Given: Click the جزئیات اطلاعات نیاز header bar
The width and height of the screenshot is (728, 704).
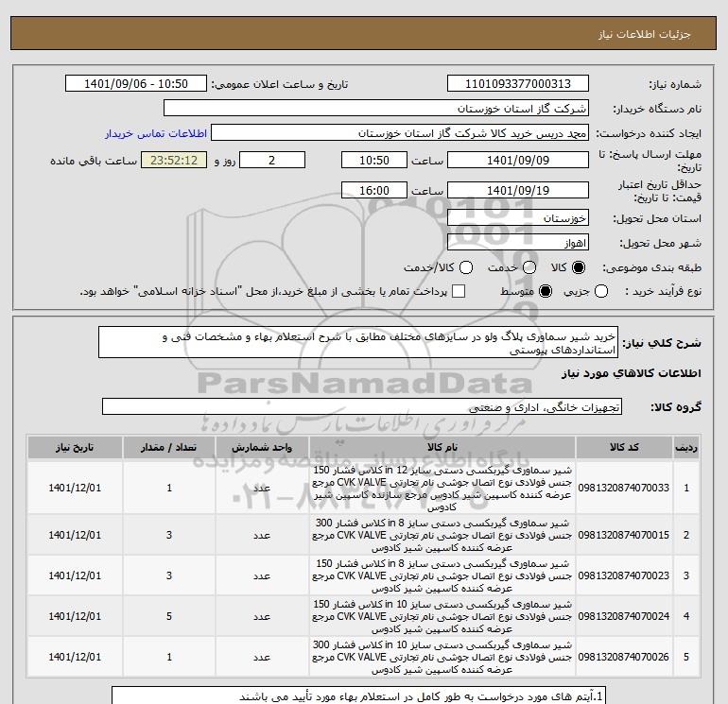Looking at the screenshot, I should pyautogui.click(x=364, y=33).
